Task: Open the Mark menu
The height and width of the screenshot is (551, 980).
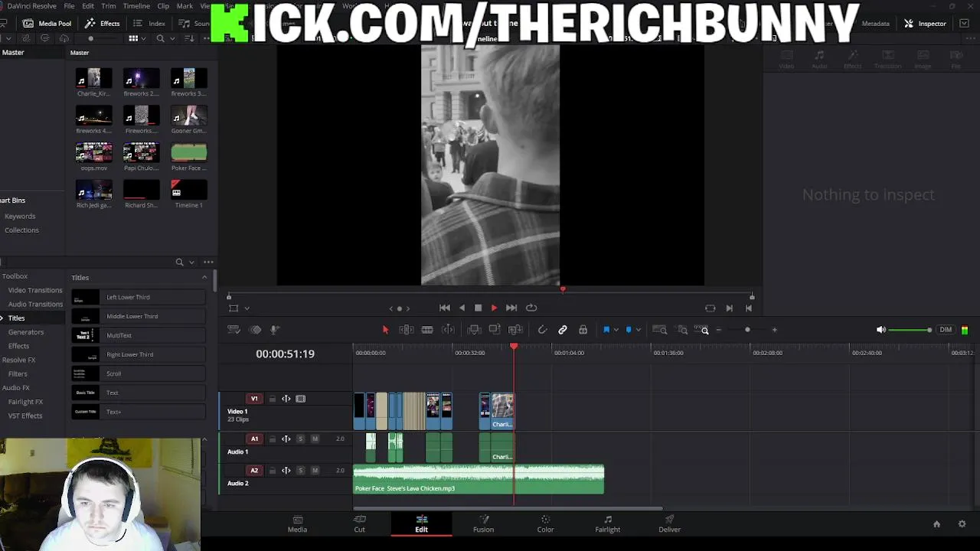Action: point(185,5)
